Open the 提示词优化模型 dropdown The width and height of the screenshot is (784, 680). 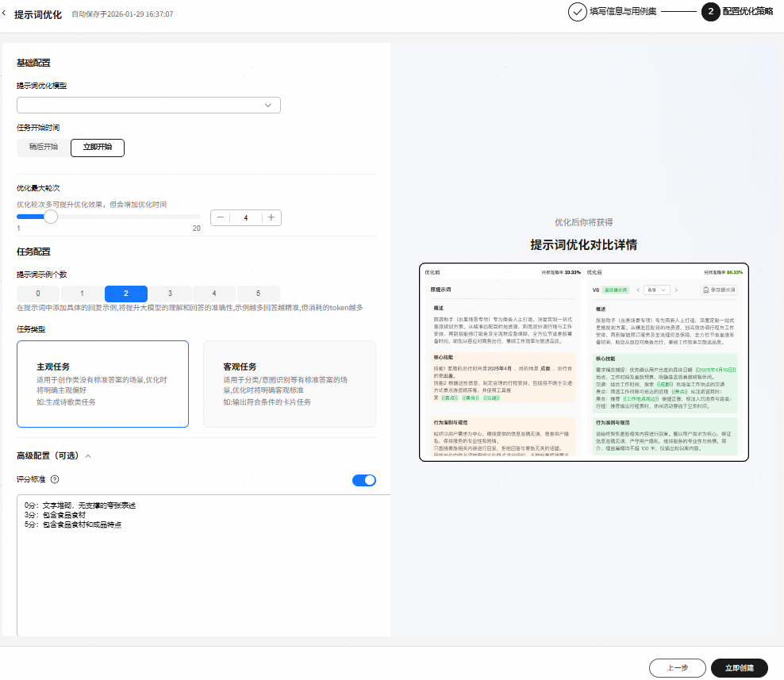click(148, 105)
